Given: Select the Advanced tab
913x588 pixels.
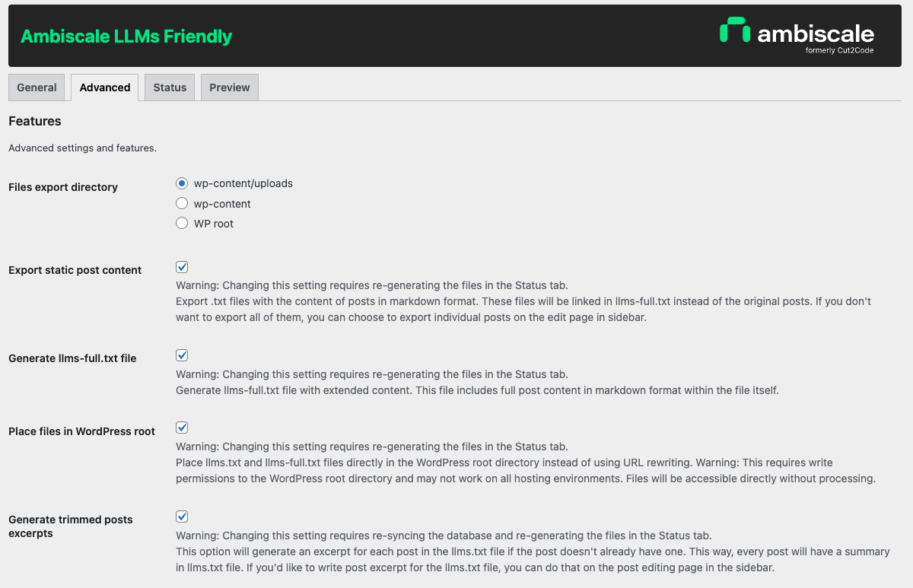Looking at the screenshot, I should (105, 87).
